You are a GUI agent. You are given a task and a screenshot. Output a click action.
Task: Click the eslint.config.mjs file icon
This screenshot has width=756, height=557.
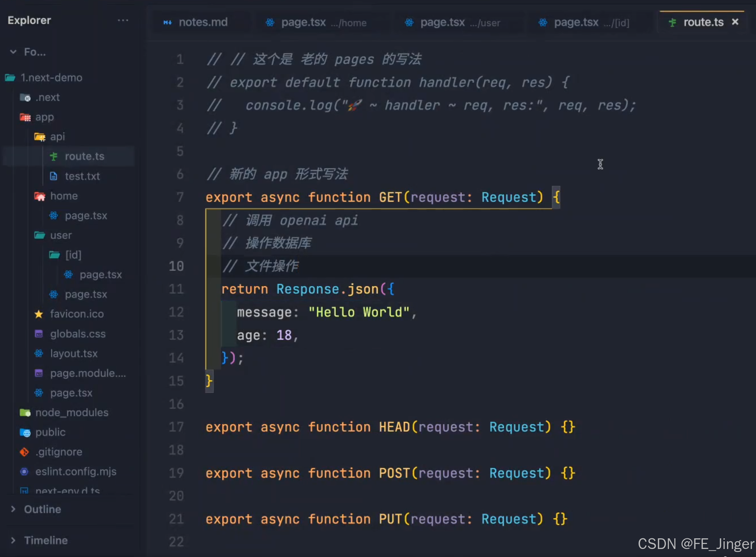24,471
